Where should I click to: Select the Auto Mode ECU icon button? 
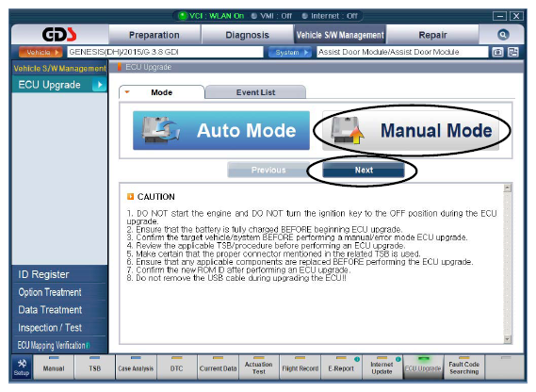click(x=221, y=130)
